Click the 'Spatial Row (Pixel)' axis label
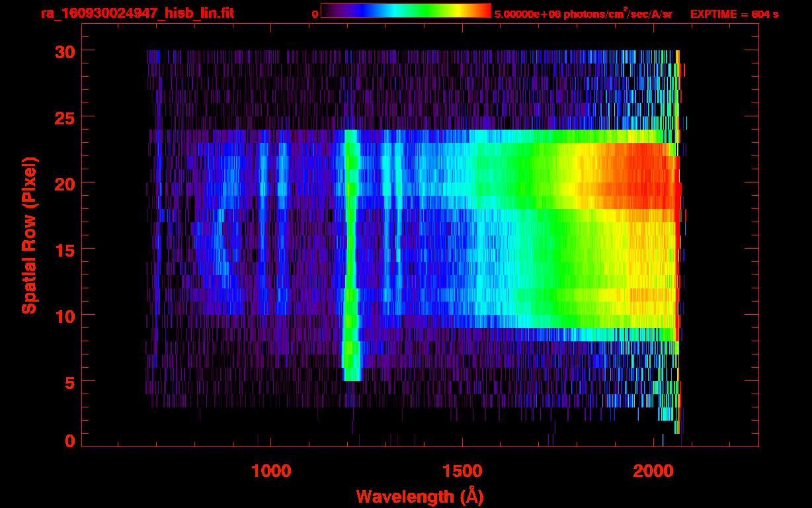Screen dimensions: 812x508 (29, 235)
